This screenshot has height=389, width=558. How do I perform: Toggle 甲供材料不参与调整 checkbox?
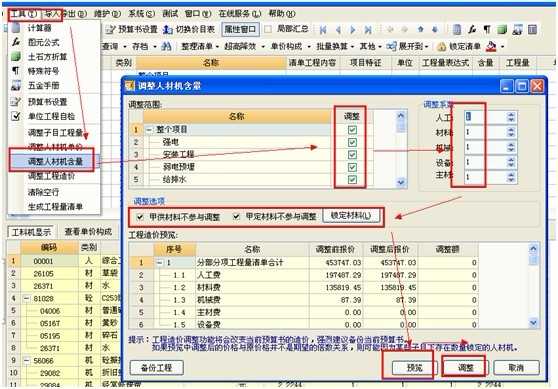[x=140, y=216]
